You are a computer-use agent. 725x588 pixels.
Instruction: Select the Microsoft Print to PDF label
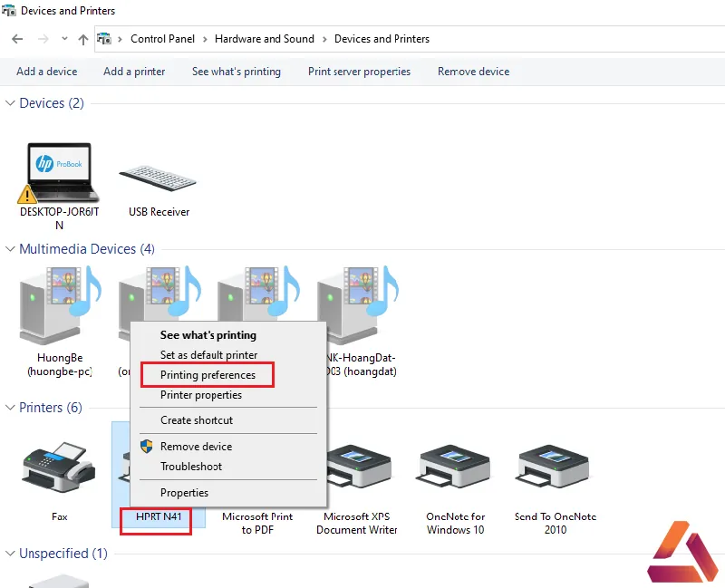pyautogui.click(x=257, y=523)
